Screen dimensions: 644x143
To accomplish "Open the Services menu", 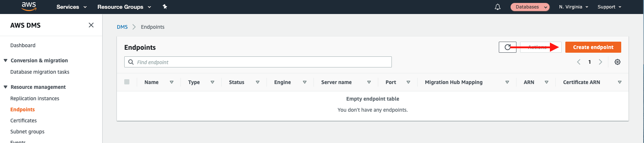I will pos(71,7).
